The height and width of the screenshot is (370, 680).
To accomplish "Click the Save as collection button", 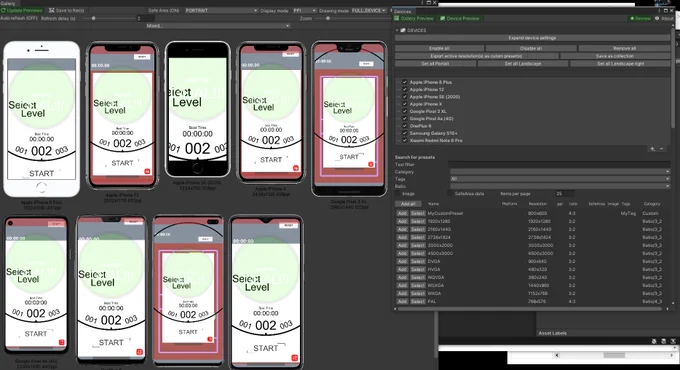I will tap(615, 56).
